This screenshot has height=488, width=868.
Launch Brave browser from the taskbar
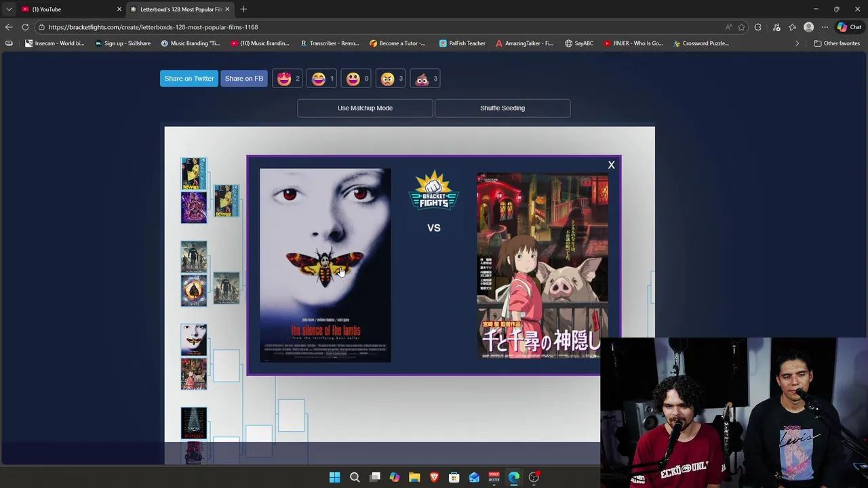click(435, 477)
